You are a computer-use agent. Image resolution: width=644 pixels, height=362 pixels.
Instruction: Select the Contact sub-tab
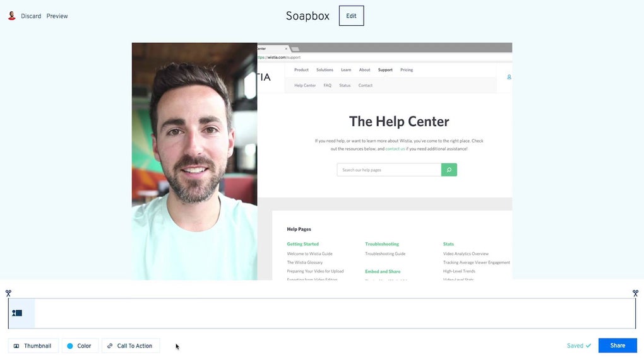(x=365, y=85)
